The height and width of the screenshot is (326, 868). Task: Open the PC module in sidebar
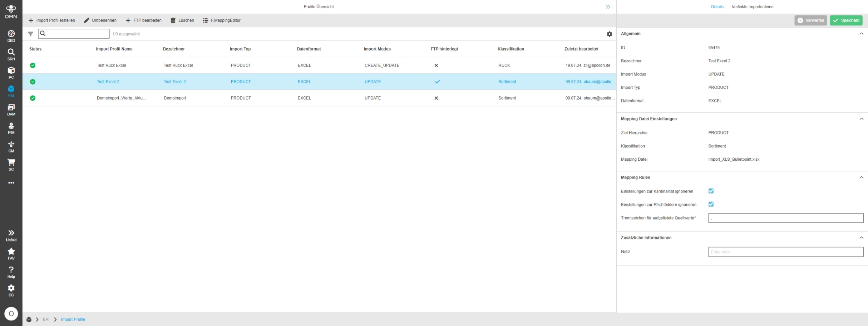11,73
